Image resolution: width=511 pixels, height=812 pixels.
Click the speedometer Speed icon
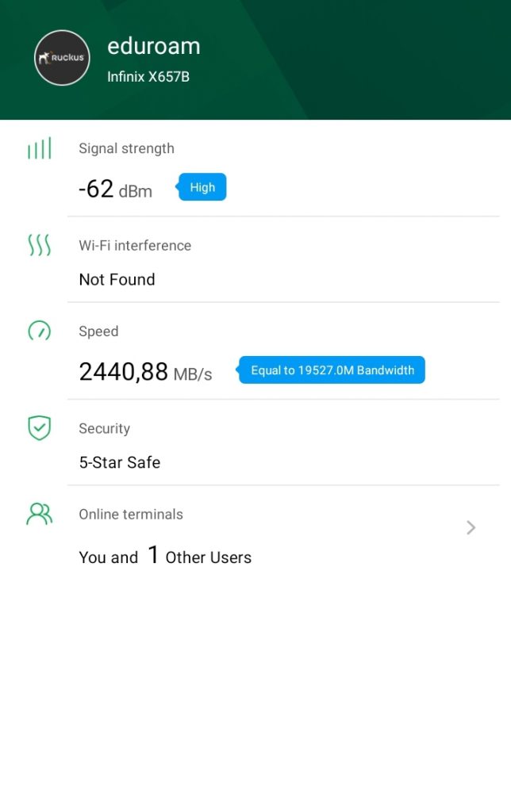tap(39, 331)
